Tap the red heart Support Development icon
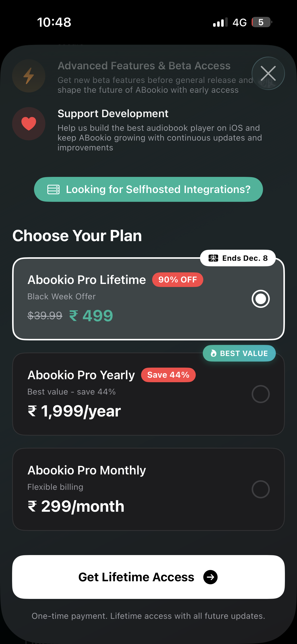297x644 pixels. click(29, 124)
